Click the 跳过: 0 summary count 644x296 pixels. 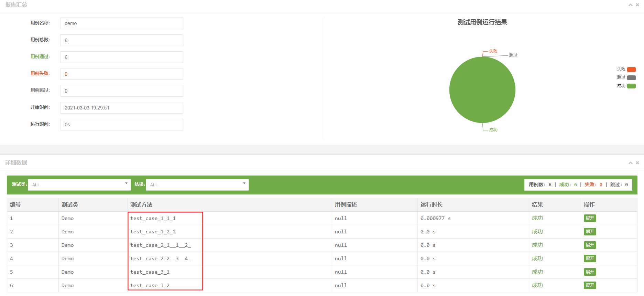pyautogui.click(x=619, y=185)
